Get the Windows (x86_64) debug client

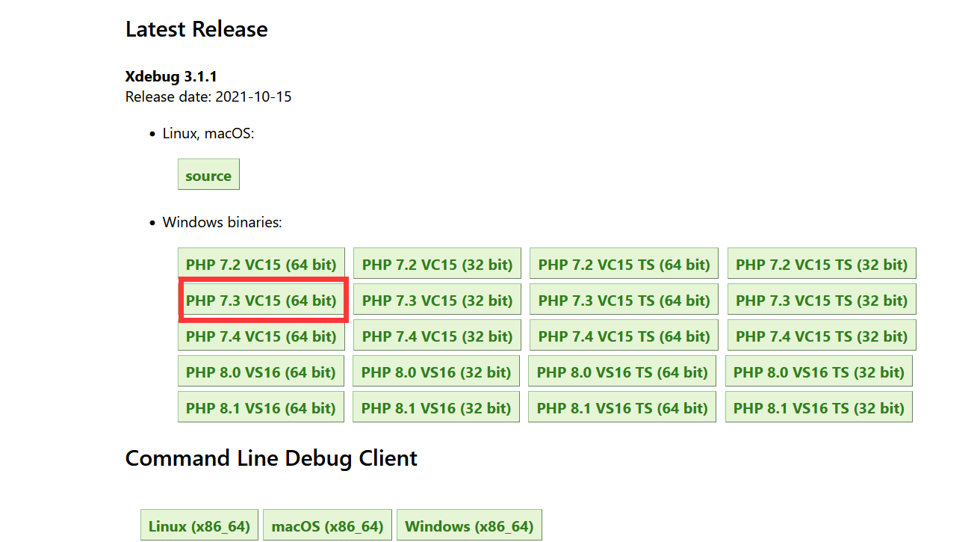pyautogui.click(x=469, y=526)
